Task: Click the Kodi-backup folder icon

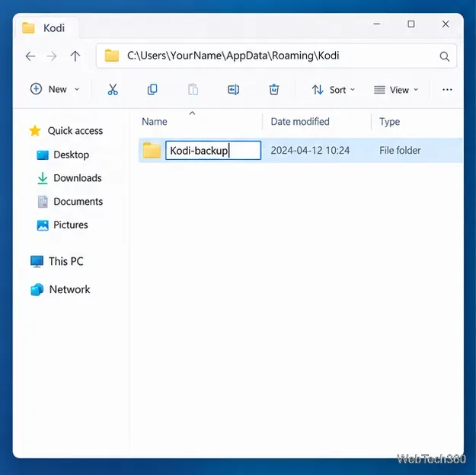Action: pos(152,150)
